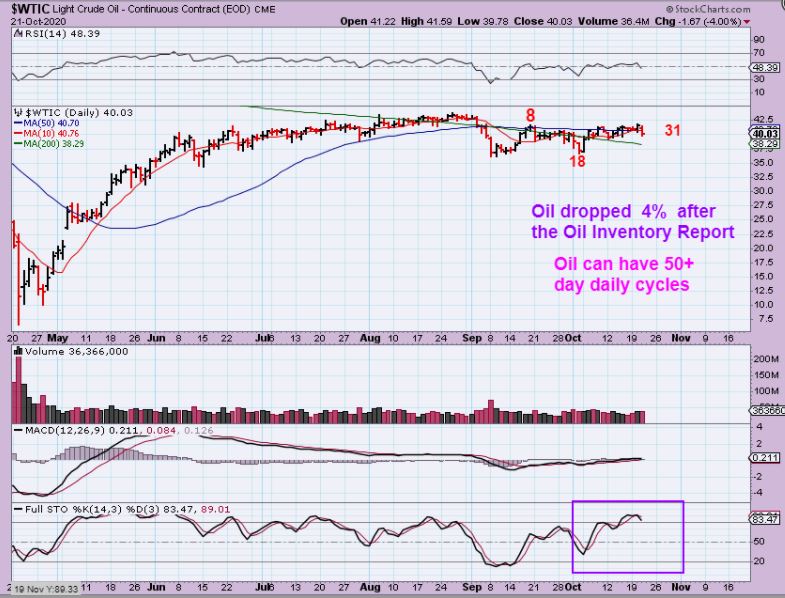Viewport: 785px width, 598px height.
Task: Click the RSI(14) 48.39 panel label
Action: (61, 34)
